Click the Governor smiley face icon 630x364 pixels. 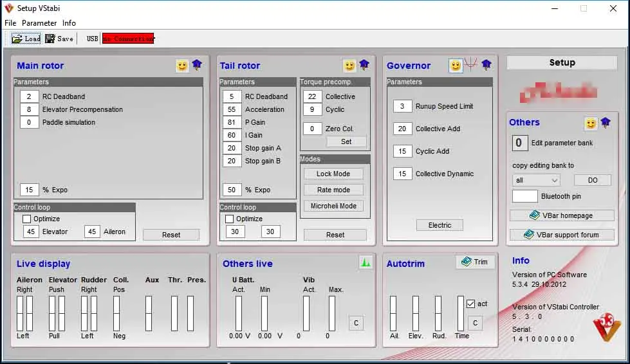pos(456,66)
